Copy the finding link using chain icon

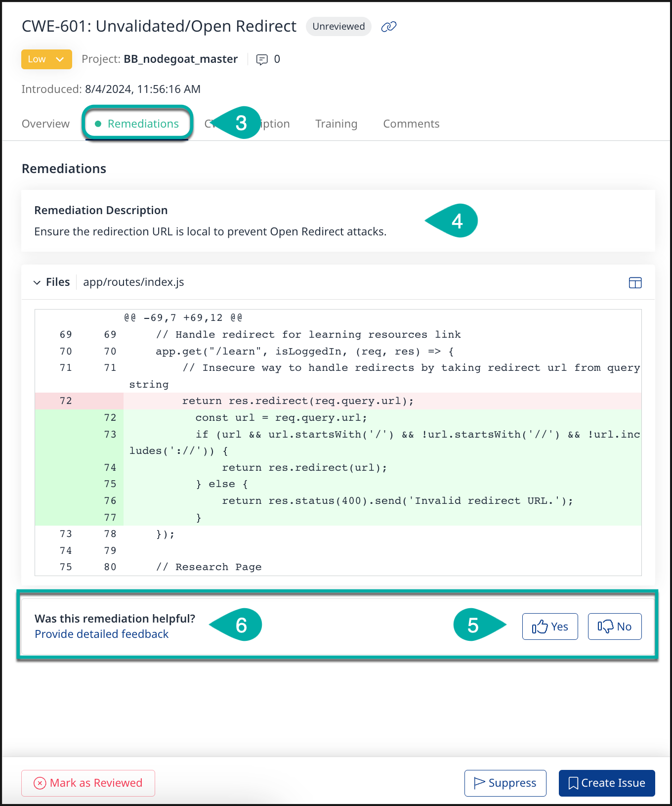(388, 27)
